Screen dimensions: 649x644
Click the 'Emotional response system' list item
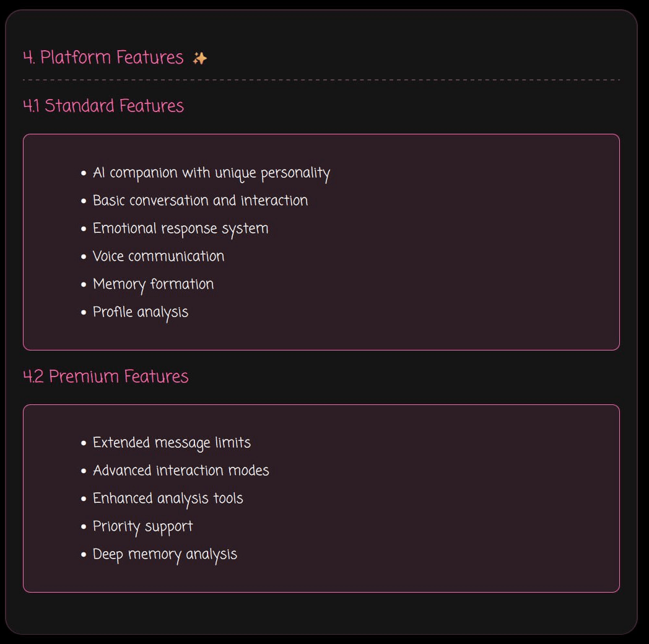coord(180,228)
